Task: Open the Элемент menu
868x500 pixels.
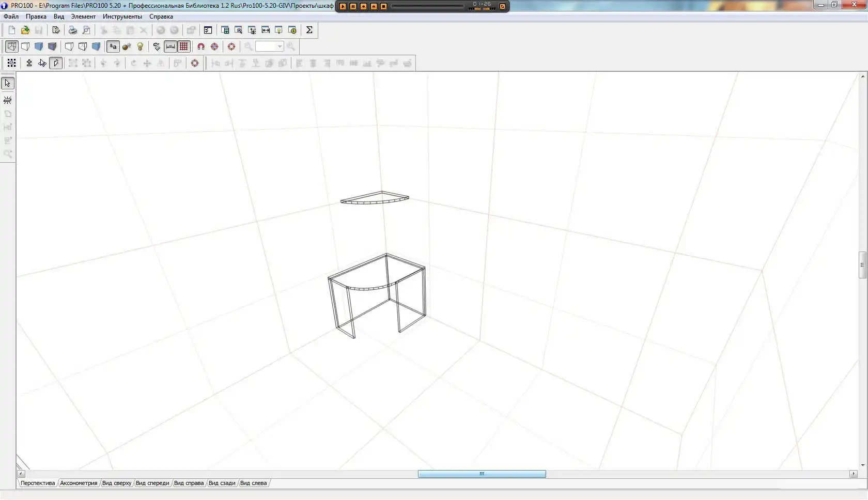Action: [83, 17]
